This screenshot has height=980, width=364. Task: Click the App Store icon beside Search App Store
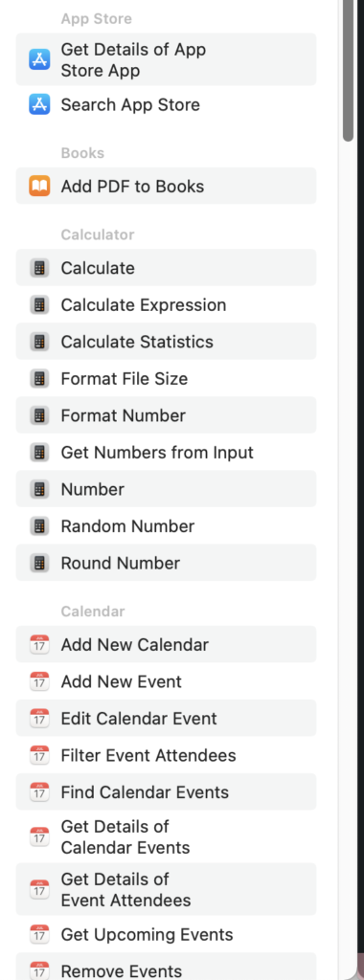coord(39,104)
